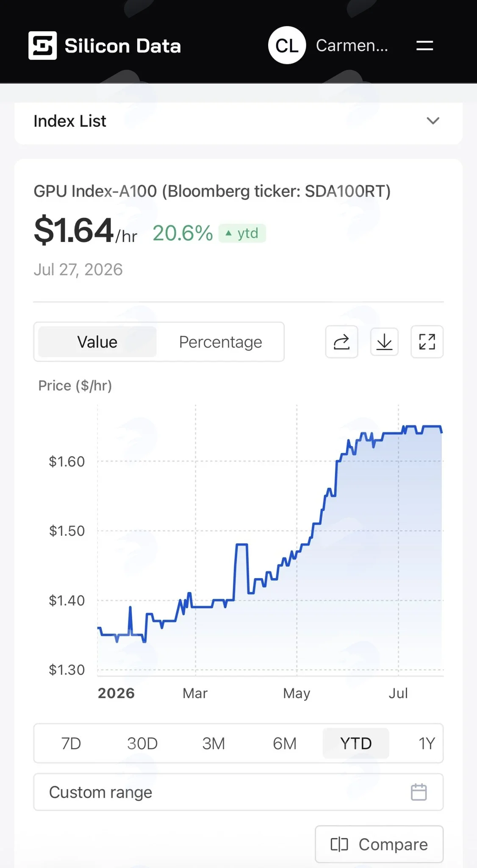Expand the Index List dropdown
Image resolution: width=477 pixels, height=868 pixels.
239,121
